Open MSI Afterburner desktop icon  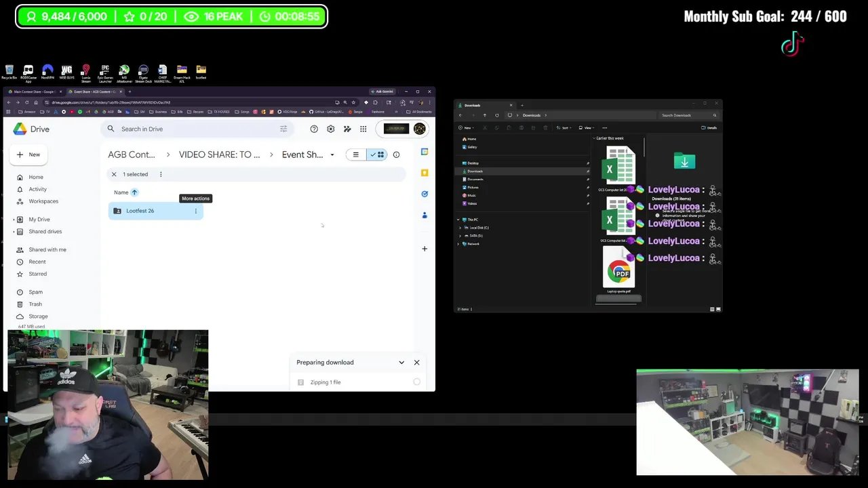(x=124, y=73)
